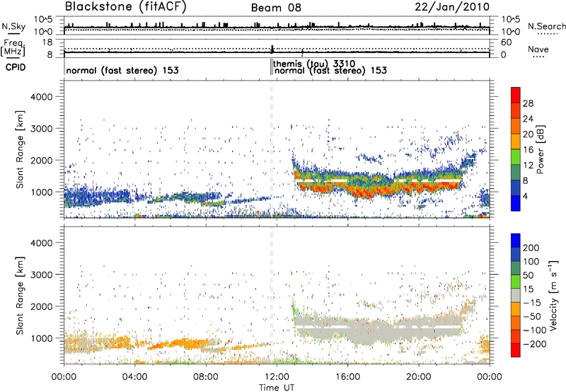Click the "15" tick on Velocity colorbar
Screen dimensions: 566x392
[528, 289]
